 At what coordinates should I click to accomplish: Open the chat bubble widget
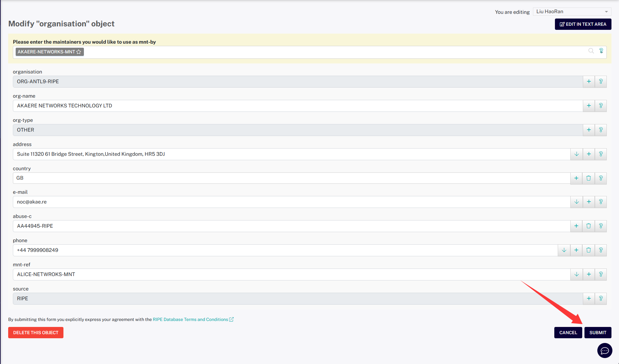click(x=605, y=350)
